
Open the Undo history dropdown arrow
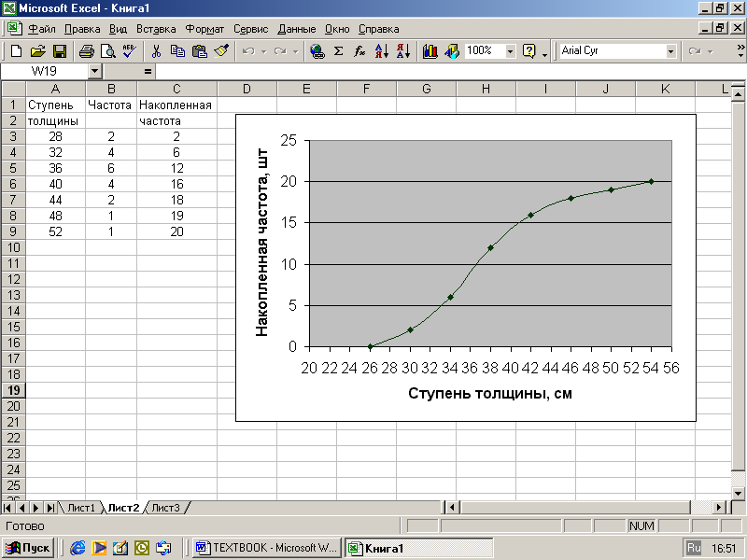pyautogui.click(x=263, y=51)
